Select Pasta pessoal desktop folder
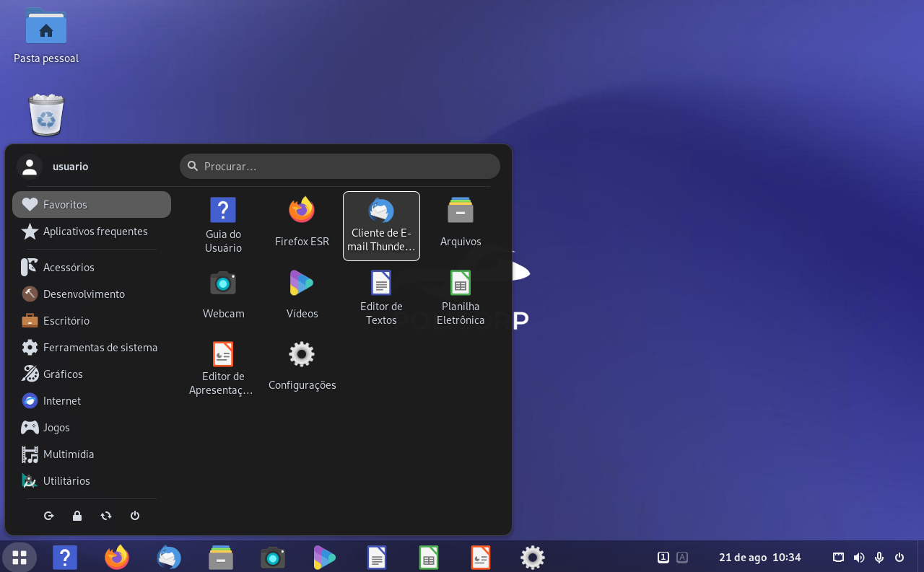The image size is (924, 572). pos(46,35)
